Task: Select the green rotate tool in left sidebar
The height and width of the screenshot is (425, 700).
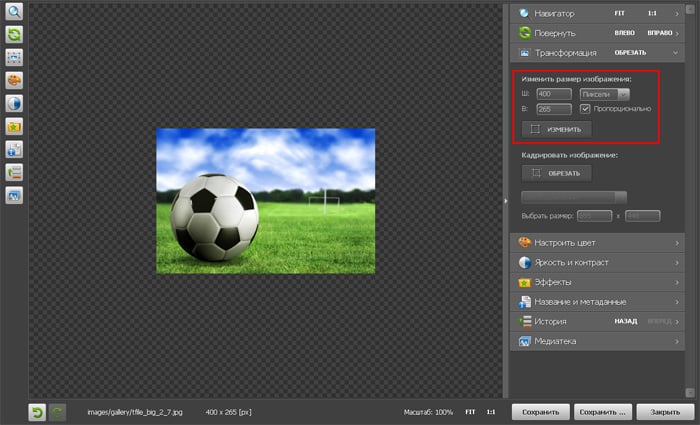Action: click(x=15, y=35)
